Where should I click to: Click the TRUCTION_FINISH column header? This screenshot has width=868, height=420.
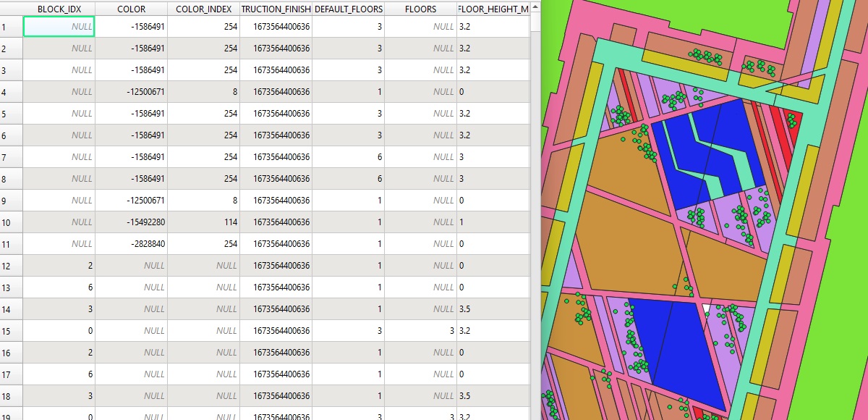pos(276,9)
